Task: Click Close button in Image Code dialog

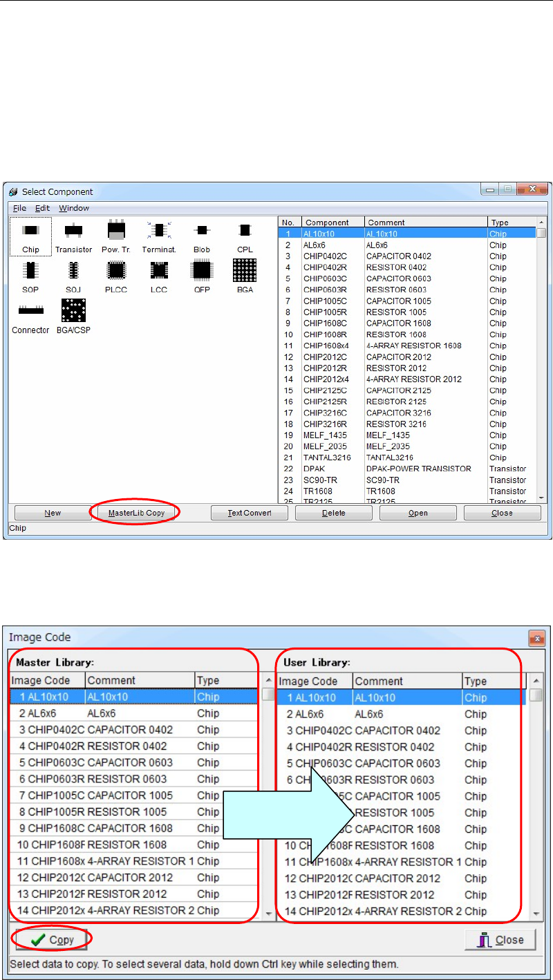Action: pos(500,940)
